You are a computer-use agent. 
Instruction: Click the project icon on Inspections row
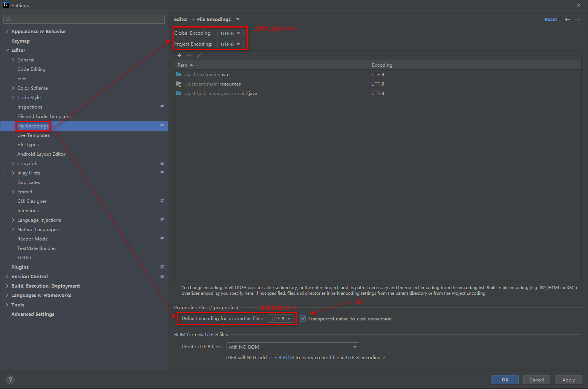click(x=162, y=107)
